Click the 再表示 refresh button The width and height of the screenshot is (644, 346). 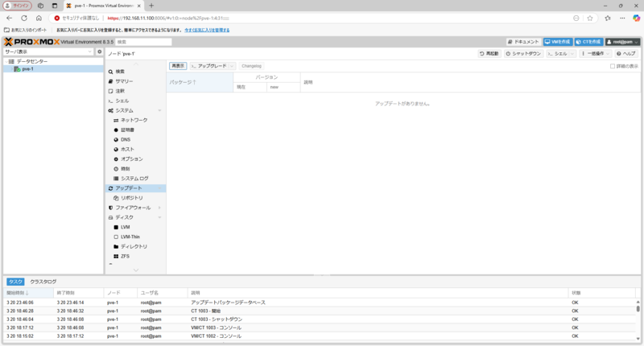pos(178,66)
